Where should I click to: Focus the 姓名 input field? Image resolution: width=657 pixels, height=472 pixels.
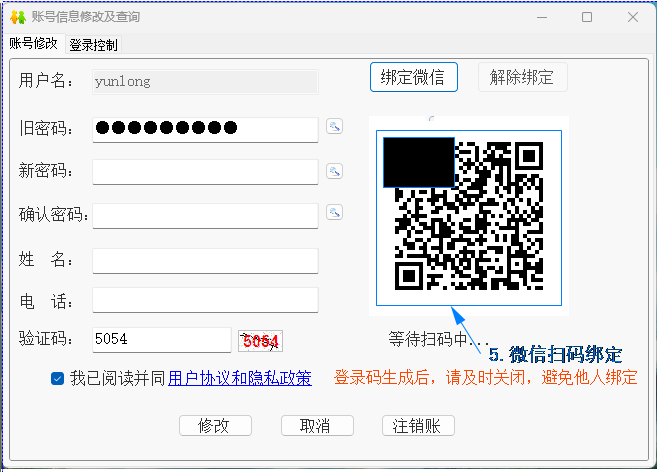click(x=205, y=261)
